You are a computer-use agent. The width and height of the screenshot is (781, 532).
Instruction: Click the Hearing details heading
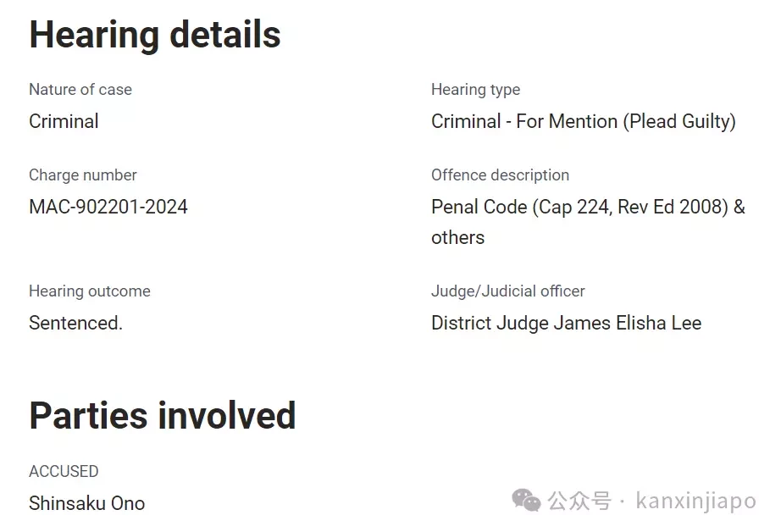tap(155, 35)
